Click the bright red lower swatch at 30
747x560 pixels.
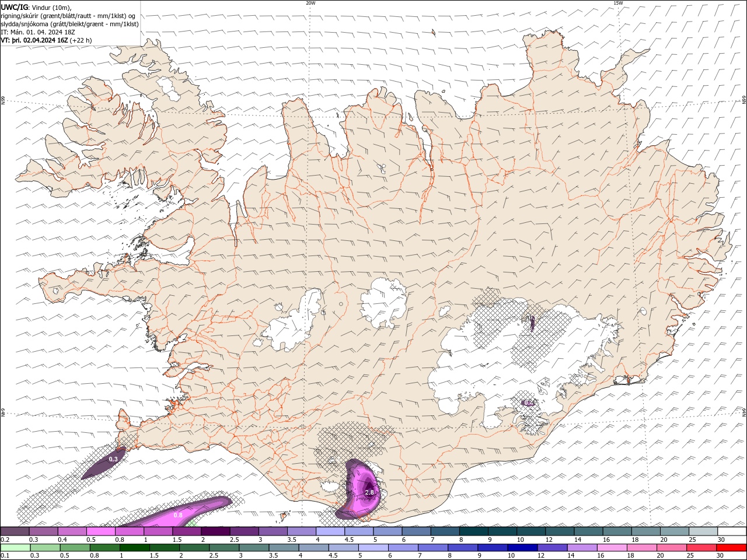(731, 548)
